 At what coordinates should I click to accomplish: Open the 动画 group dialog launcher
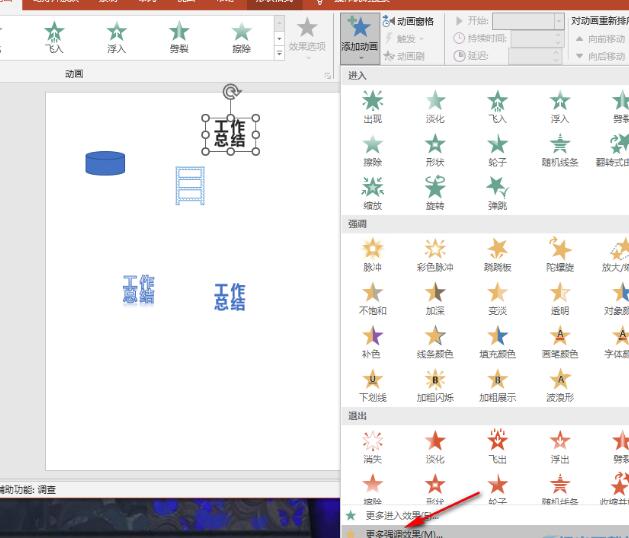[x=328, y=75]
